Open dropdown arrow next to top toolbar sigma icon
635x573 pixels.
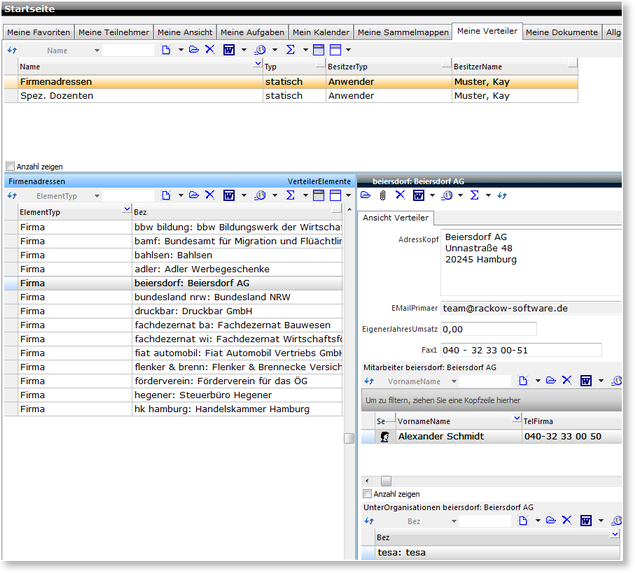305,50
